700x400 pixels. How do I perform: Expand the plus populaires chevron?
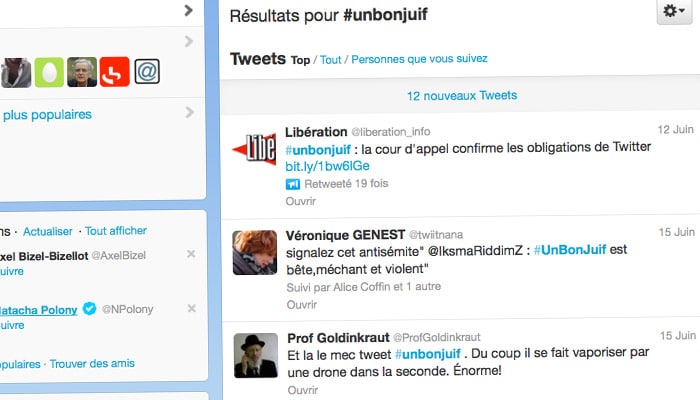click(x=189, y=112)
